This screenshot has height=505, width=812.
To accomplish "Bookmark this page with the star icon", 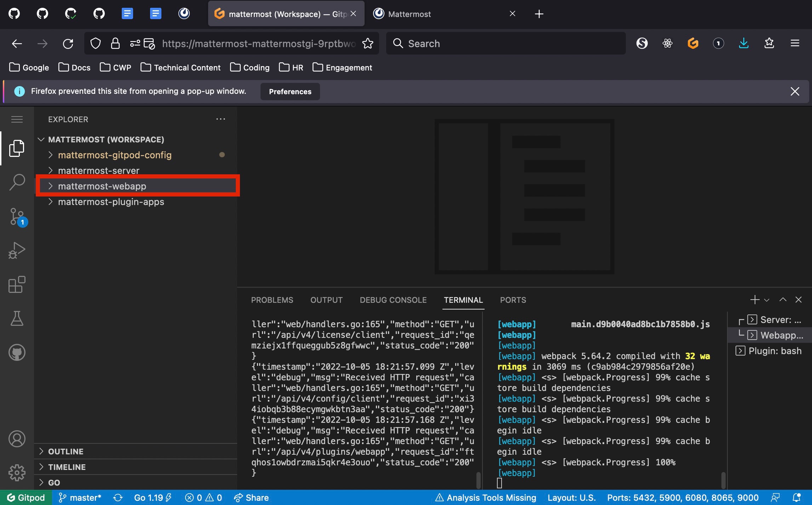I will pos(368,44).
